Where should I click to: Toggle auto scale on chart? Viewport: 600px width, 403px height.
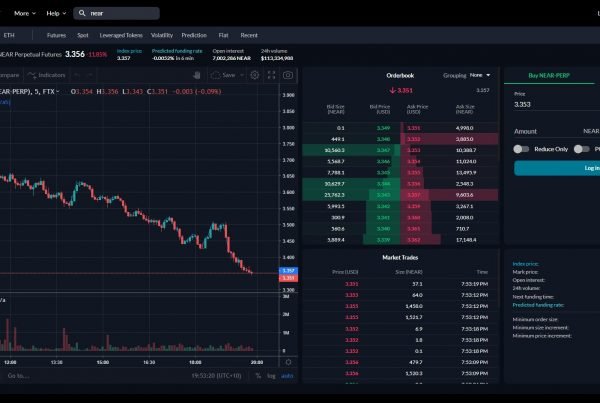[287, 376]
